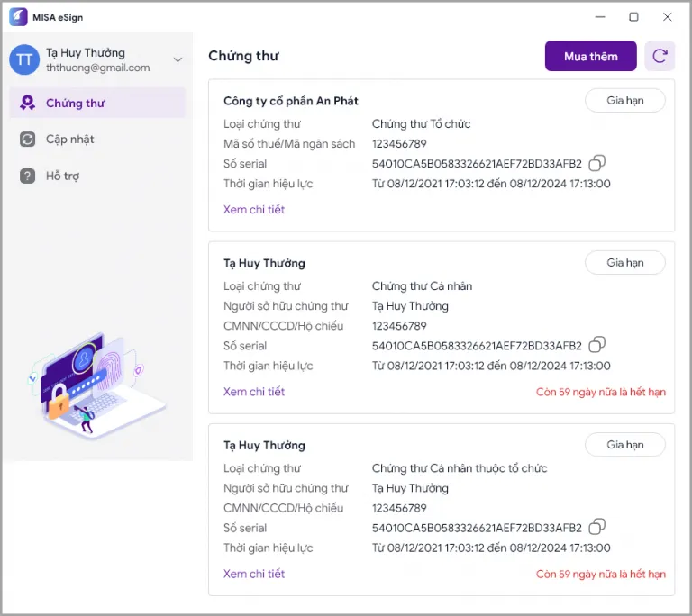Screen dimensions: 692x616
Task: Click the Cập nhật update sidebar icon
Action: coord(28,140)
